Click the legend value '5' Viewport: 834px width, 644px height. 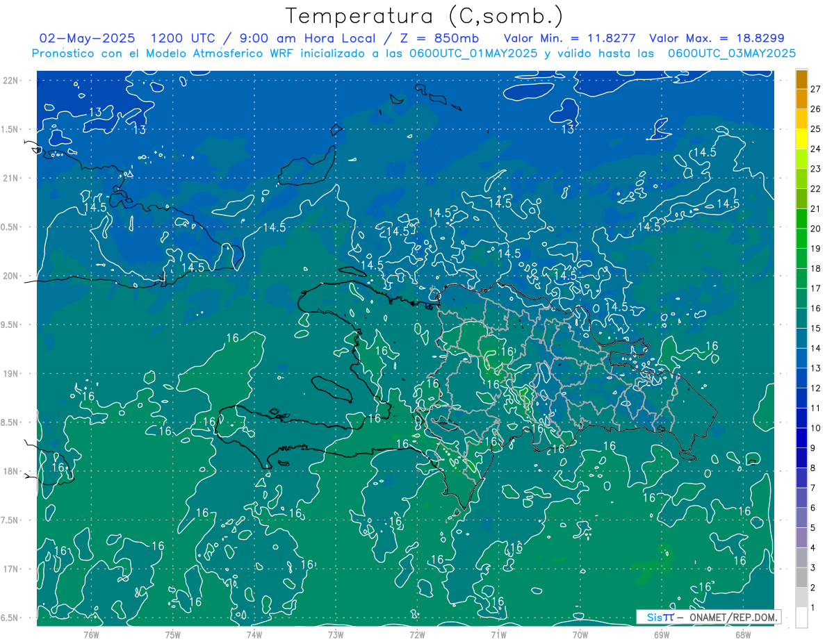tap(812, 528)
